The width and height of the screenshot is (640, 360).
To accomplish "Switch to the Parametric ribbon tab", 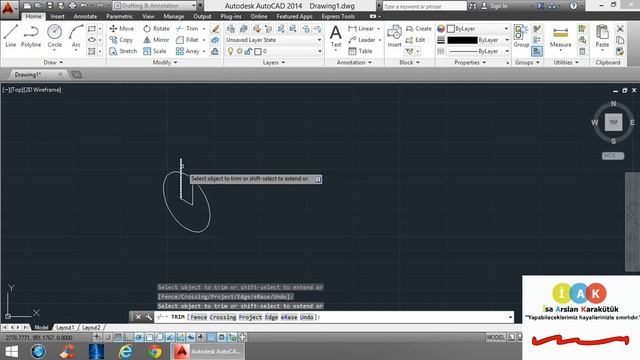I will click(120, 16).
